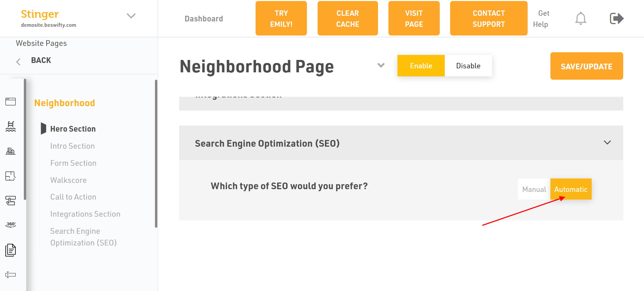The width and height of the screenshot is (644, 291).
Task: Select the documents pages icon
Action: click(10, 250)
